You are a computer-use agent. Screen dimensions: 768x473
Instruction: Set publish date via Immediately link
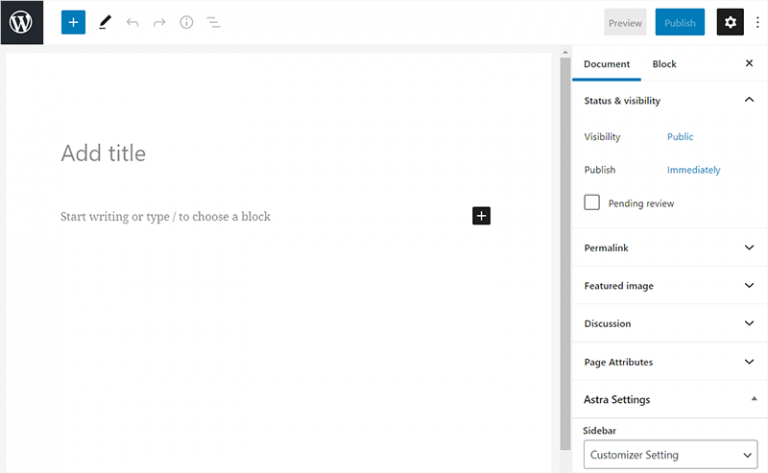click(x=694, y=170)
